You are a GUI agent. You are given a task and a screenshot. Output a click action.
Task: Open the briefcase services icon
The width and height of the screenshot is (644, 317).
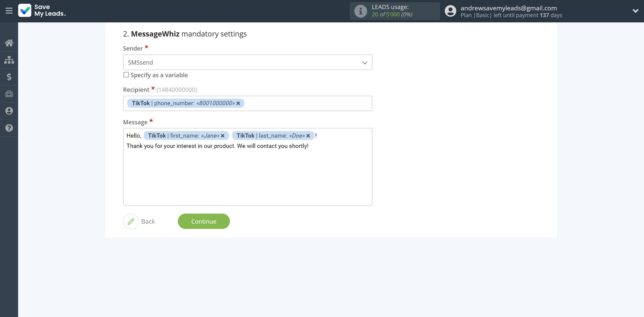(9, 94)
